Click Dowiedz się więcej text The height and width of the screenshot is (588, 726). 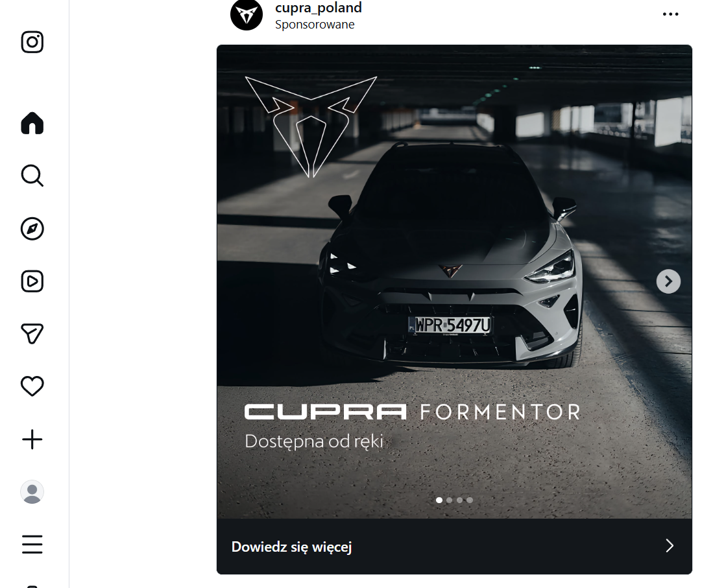click(292, 547)
